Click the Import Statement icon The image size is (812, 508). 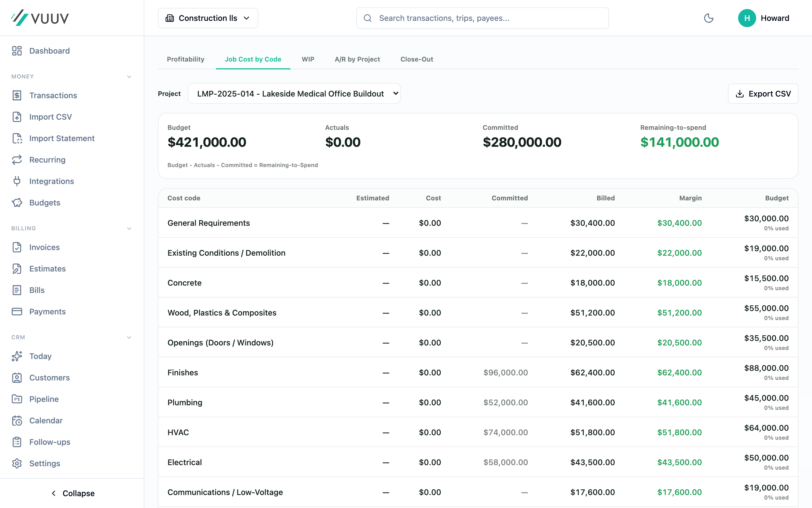pos(17,138)
